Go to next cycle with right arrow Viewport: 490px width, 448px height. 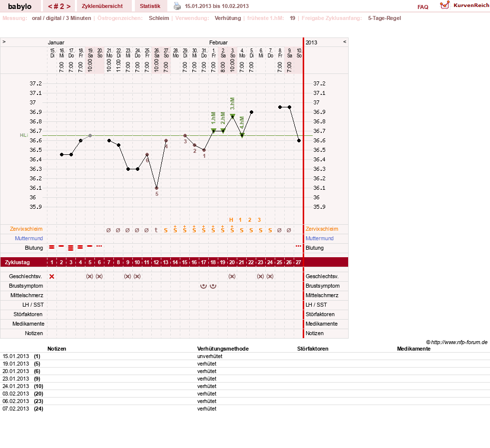(68, 6)
